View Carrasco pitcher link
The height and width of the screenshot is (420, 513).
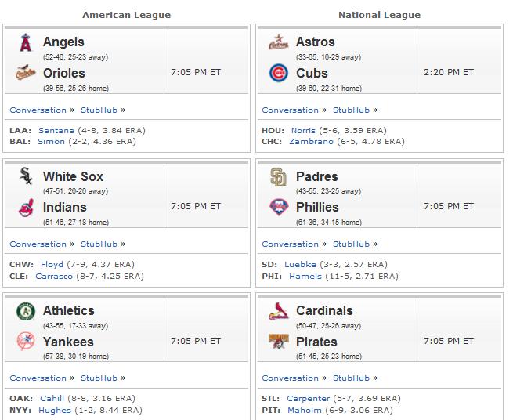click(x=54, y=276)
